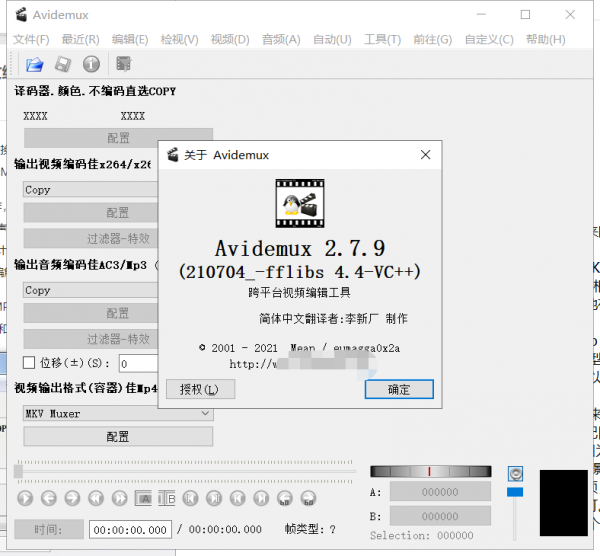This screenshot has height=556, width=600.
Task: Click the bracketed skip-forward search button
Action: (214, 498)
